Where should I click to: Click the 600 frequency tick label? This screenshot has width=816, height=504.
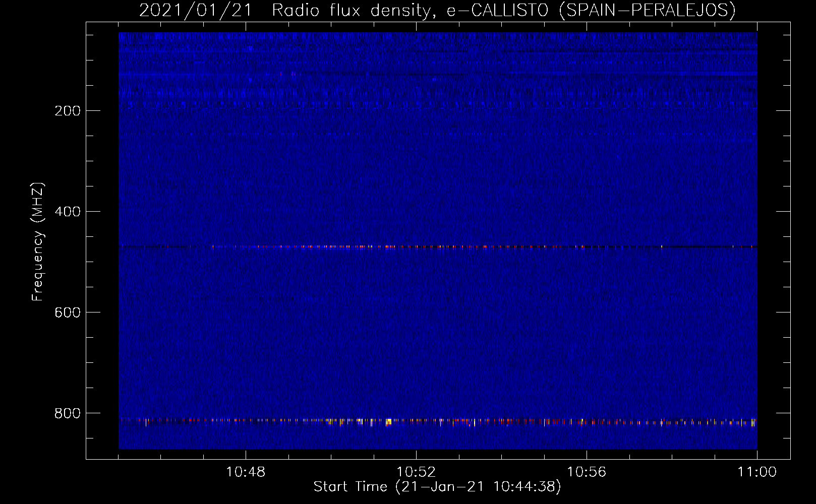pyautogui.click(x=68, y=312)
